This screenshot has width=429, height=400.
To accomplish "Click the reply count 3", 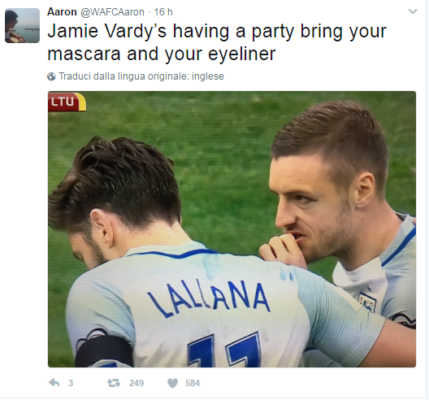I will coord(71,383).
